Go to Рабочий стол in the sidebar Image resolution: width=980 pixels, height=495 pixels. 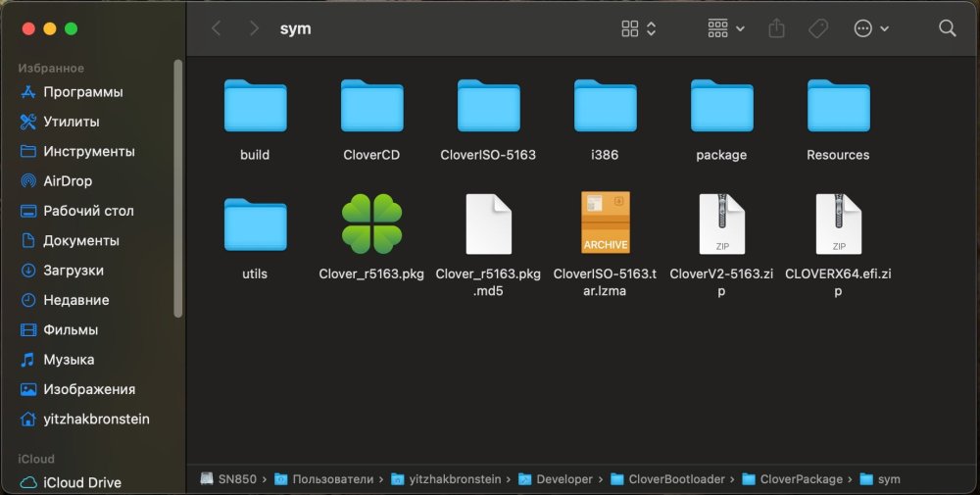(90, 211)
